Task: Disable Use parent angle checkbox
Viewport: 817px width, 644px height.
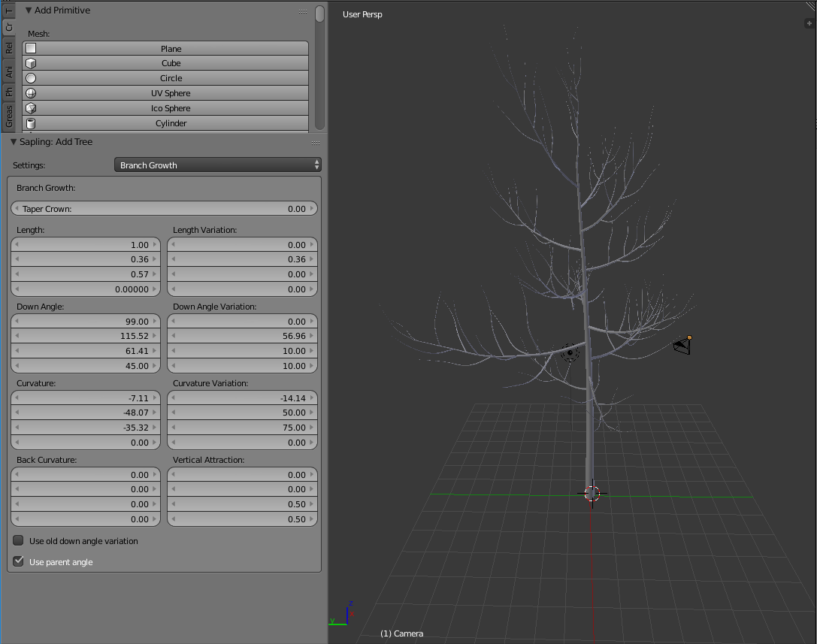Action: pyautogui.click(x=19, y=561)
